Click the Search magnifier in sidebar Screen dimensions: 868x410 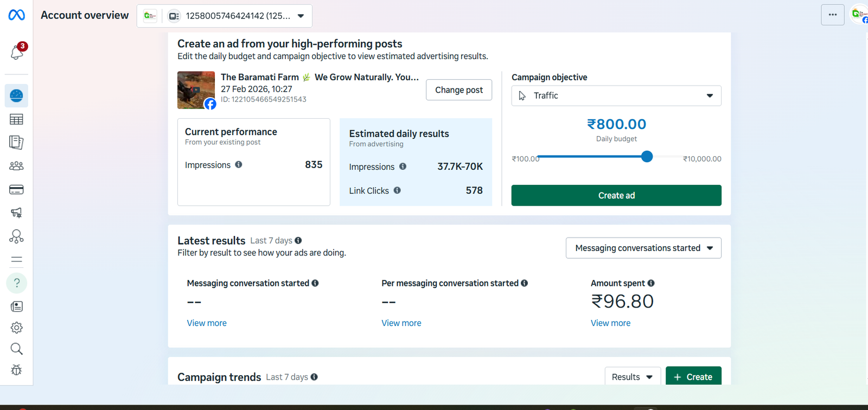point(16,349)
